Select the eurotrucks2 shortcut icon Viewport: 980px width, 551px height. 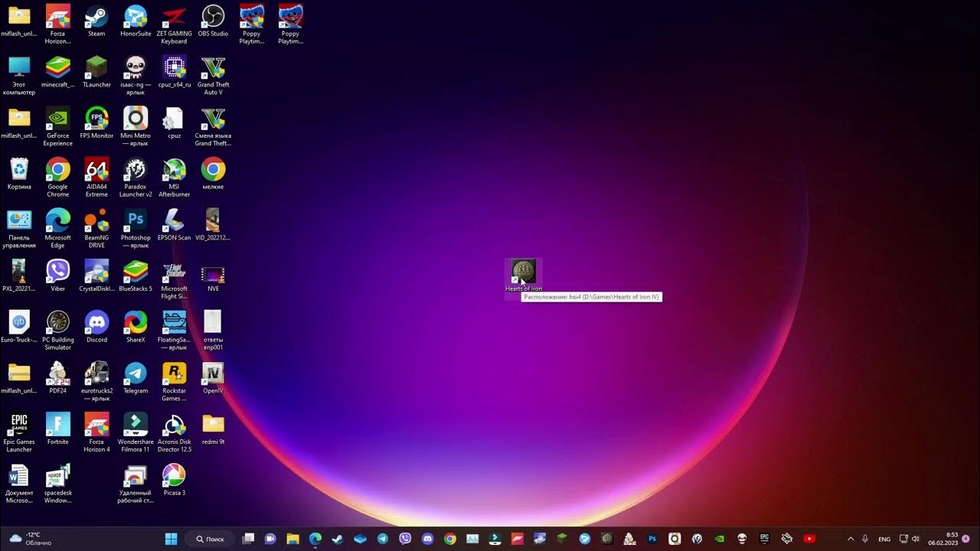pos(96,382)
